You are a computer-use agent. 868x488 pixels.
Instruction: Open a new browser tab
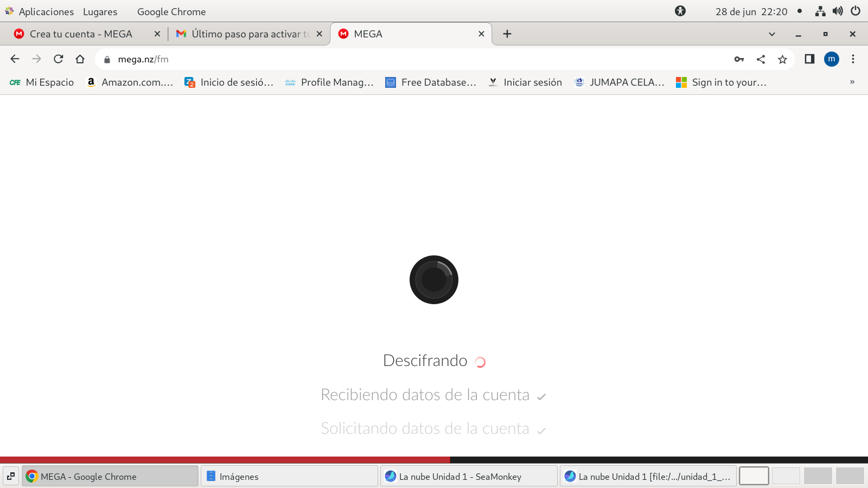coord(507,34)
